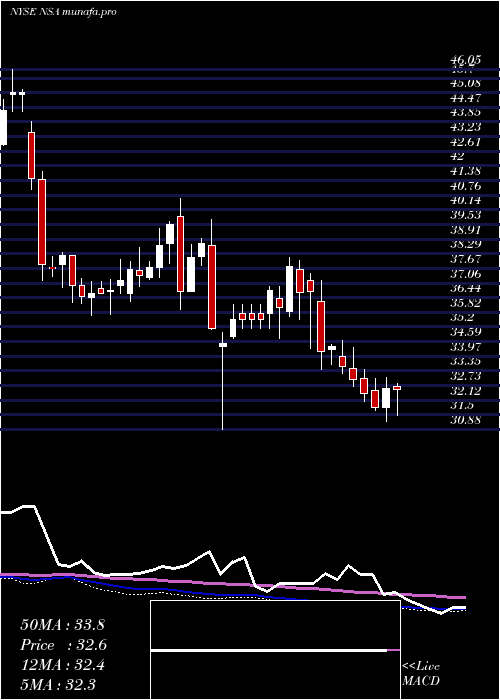Select the 37.67 price axis label
This screenshot has height=700, width=500.
click(x=465, y=258)
